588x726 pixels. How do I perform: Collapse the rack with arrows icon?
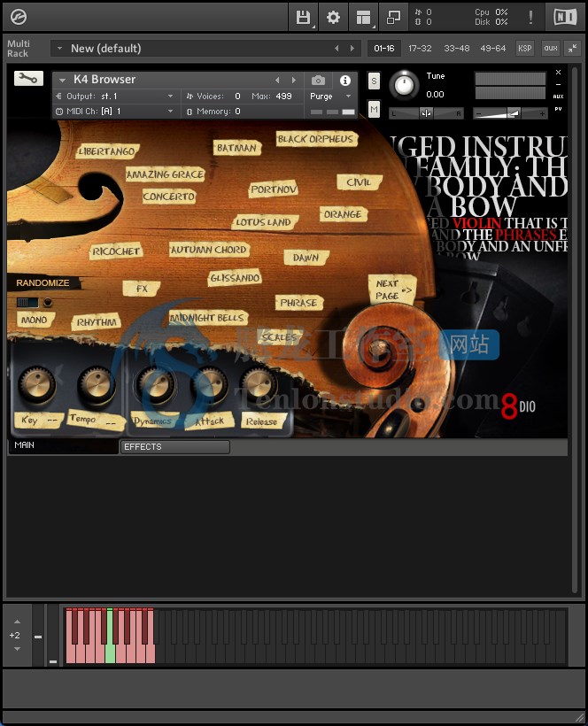click(573, 48)
